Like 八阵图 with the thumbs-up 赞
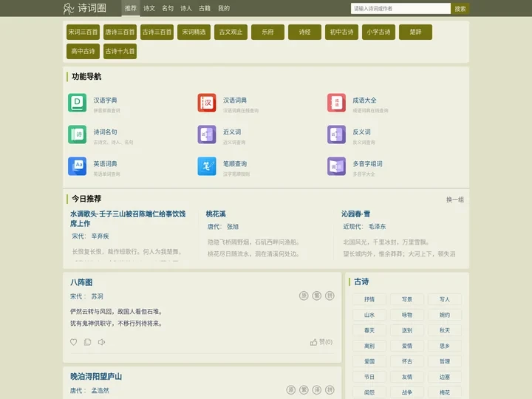 tap(321, 342)
